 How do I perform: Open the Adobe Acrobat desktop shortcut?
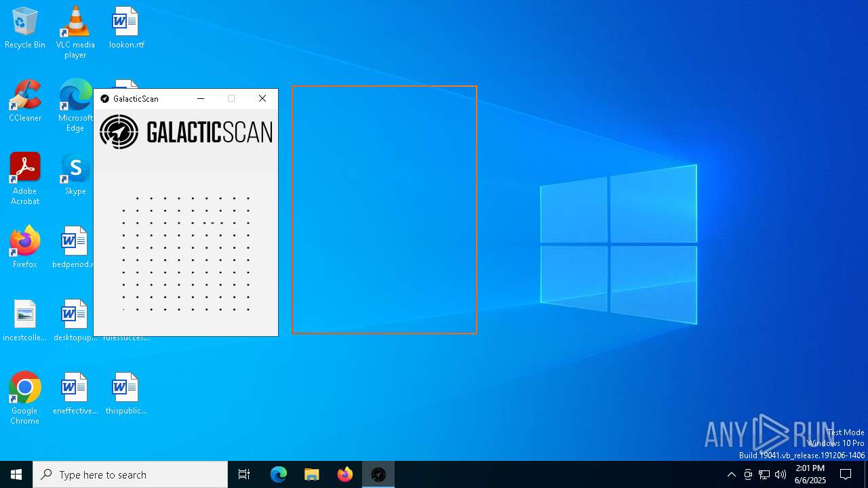coord(25,178)
